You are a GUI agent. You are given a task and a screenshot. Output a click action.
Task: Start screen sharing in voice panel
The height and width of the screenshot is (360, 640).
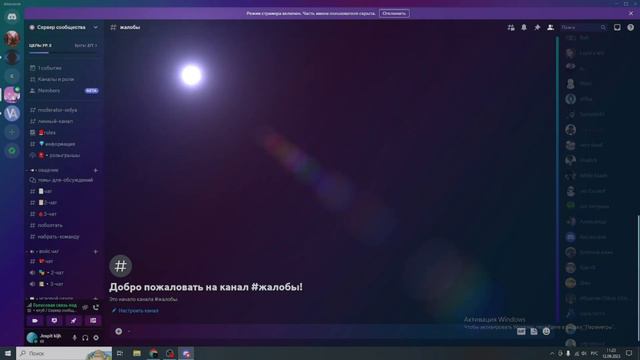[x=54, y=320]
